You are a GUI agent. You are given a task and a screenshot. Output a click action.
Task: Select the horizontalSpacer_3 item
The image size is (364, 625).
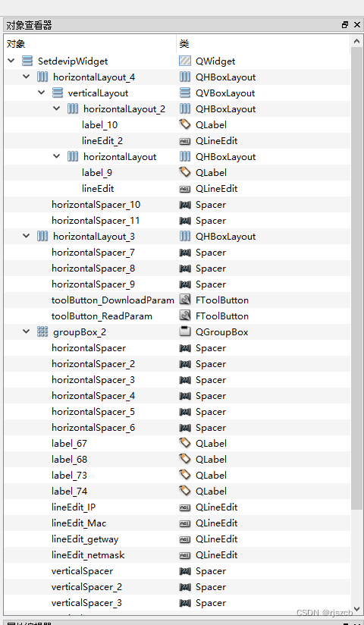pyautogui.click(x=93, y=380)
